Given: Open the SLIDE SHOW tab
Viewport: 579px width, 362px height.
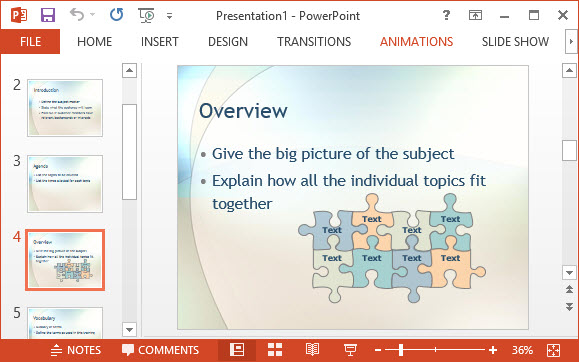Looking at the screenshot, I should 515,42.
